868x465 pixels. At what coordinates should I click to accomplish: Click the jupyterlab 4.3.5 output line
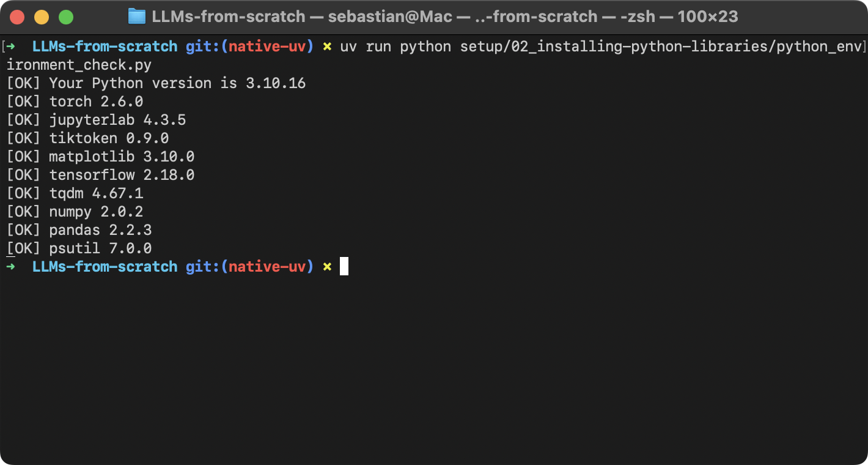(96, 120)
